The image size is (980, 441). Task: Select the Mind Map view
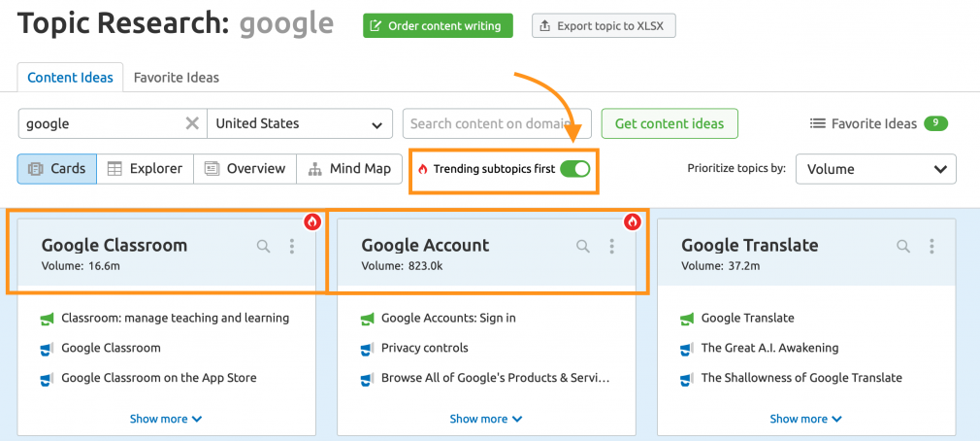pyautogui.click(x=349, y=169)
